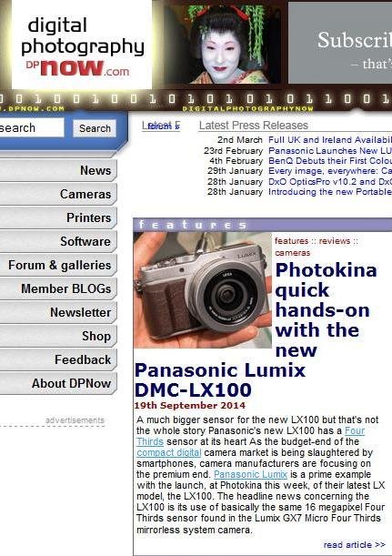Click the advertisements label in sidebar
Image resolution: width=392 pixels, height=556 pixels.
[75, 420]
